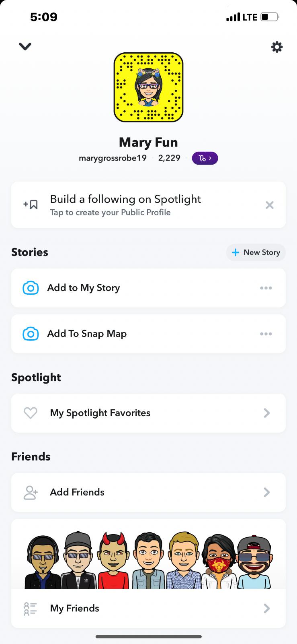Open the Capricorn zodiac badge
The image size is (297, 644).
(x=205, y=158)
